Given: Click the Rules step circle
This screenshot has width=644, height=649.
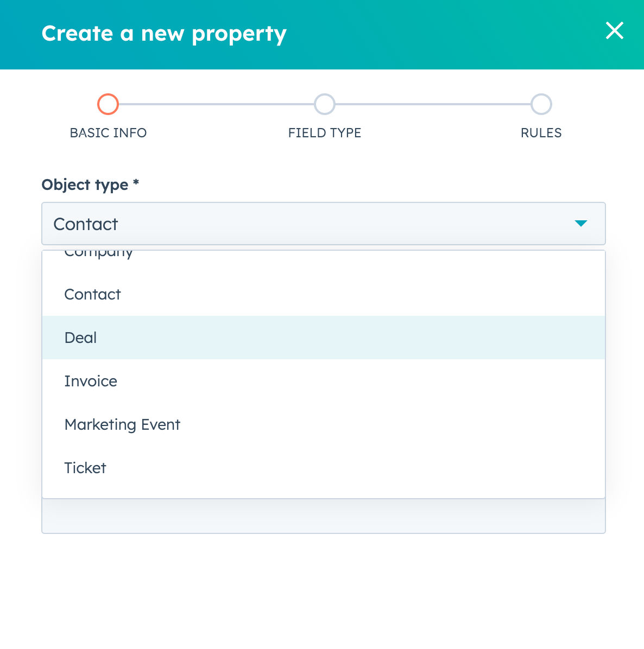Looking at the screenshot, I should (541, 104).
